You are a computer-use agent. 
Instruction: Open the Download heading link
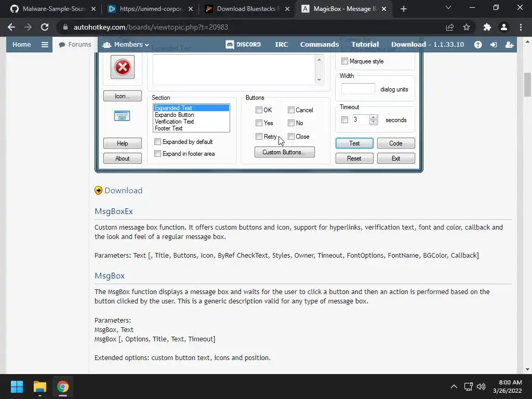[123, 190]
